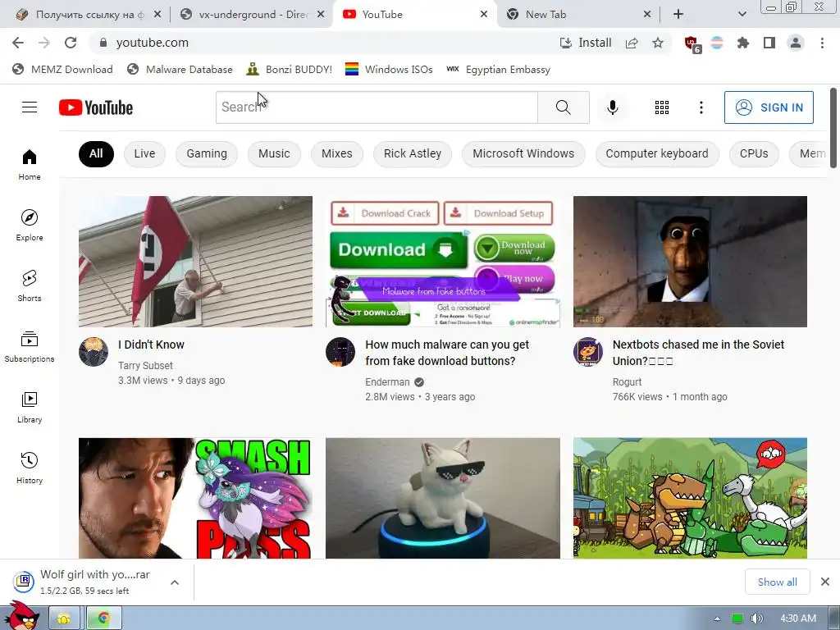Image resolution: width=840 pixels, height=630 pixels.
Task: Open the volume speaker tray icon
Action: (x=756, y=619)
